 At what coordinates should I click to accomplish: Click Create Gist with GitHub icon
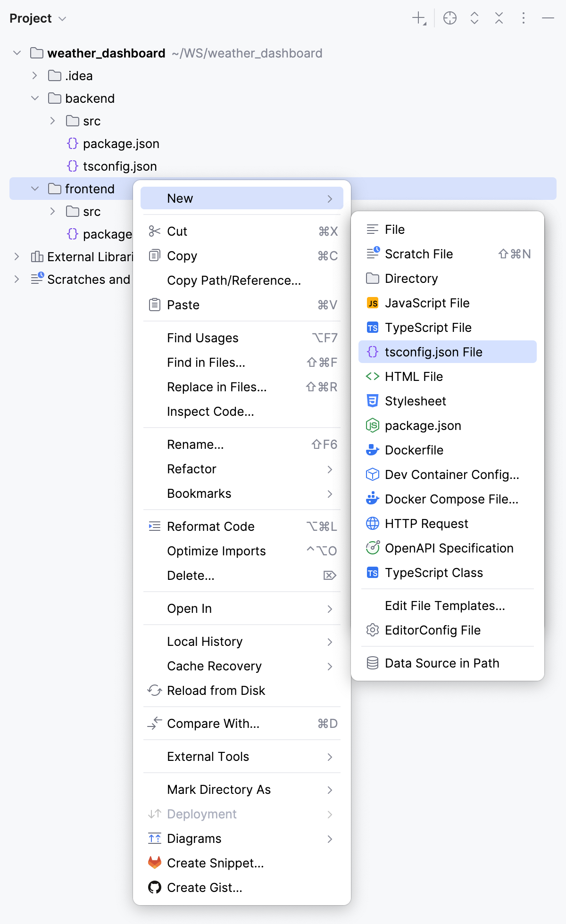click(242, 887)
